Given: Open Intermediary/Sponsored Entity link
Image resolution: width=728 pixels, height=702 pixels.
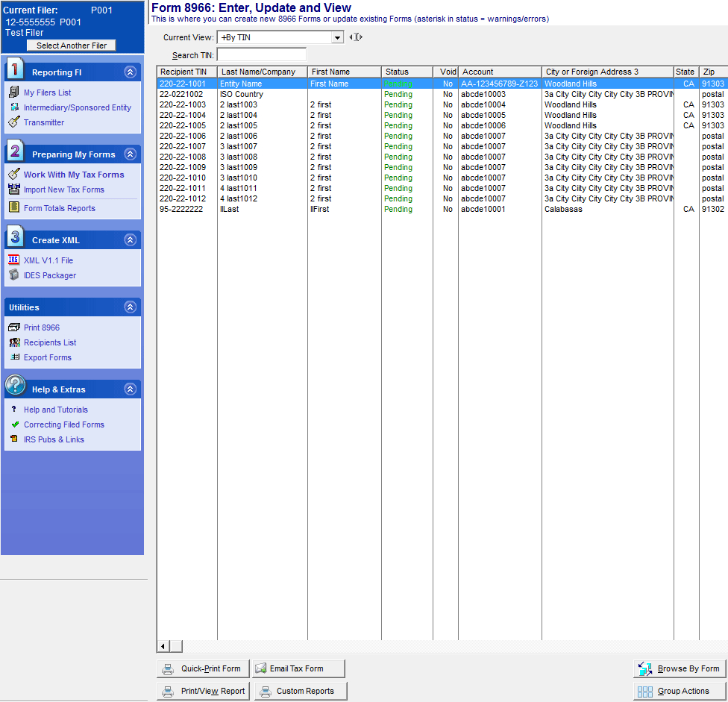Looking at the screenshot, I should point(78,107).
